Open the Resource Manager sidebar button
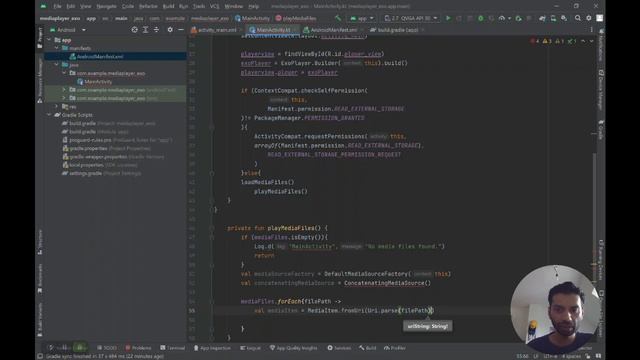 coord(40,80)
